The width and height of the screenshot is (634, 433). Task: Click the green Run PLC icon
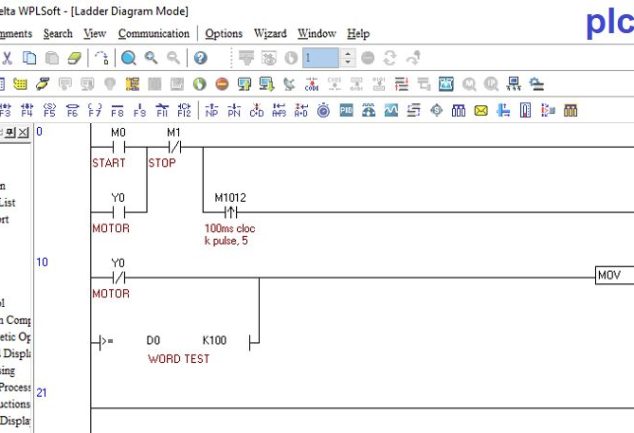click(x=199, y=84)
